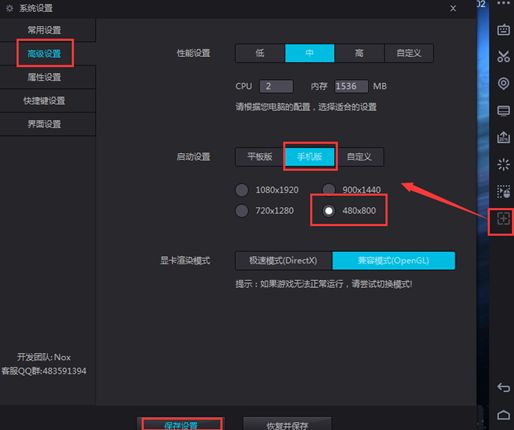This screenshot has width=514, height=430.
Task: Click the multi-instance plus frame icon
Action: coord(503,219)
